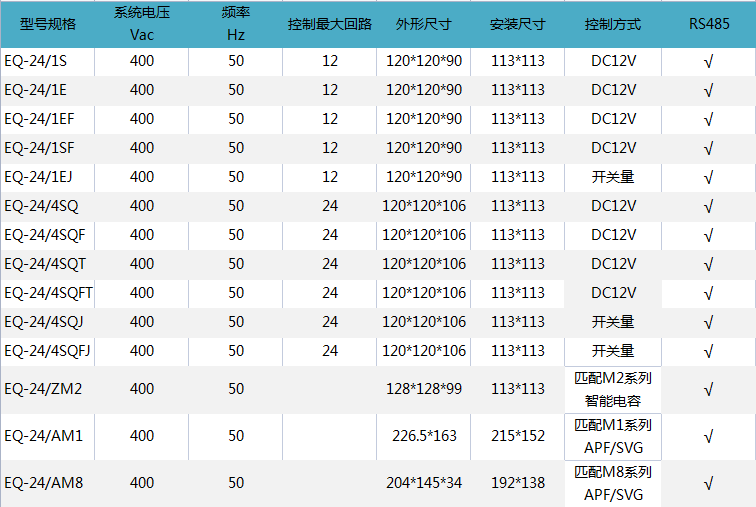Click DC12V in EQ-24/4SQFT row

pos(613,293)
